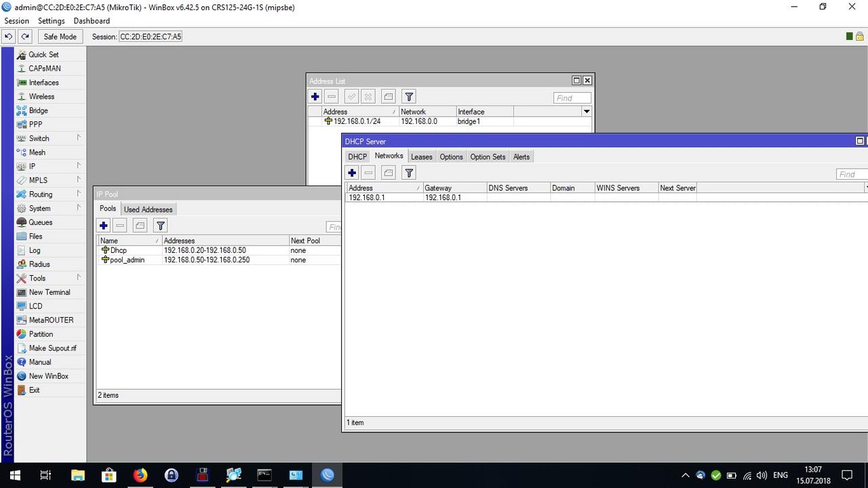Open the Session menu
The image size is (868, 488).
coord(17,21)
